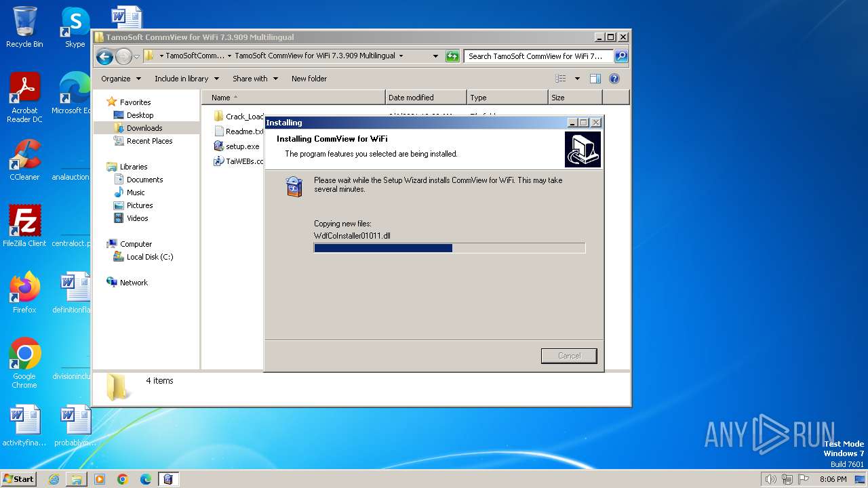Open the Share with dropdown
The image size is (868, 488).
point(255,79)
